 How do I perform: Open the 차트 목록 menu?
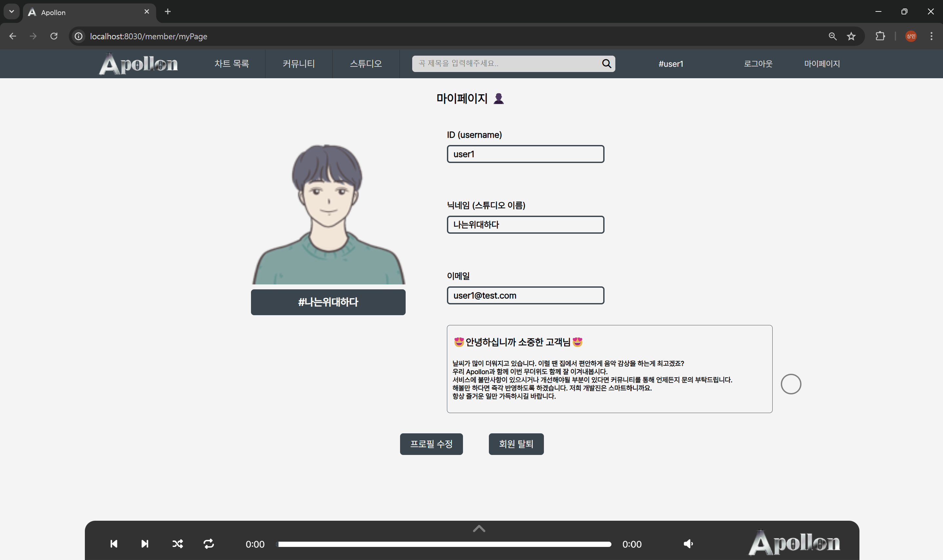point(232,64)
